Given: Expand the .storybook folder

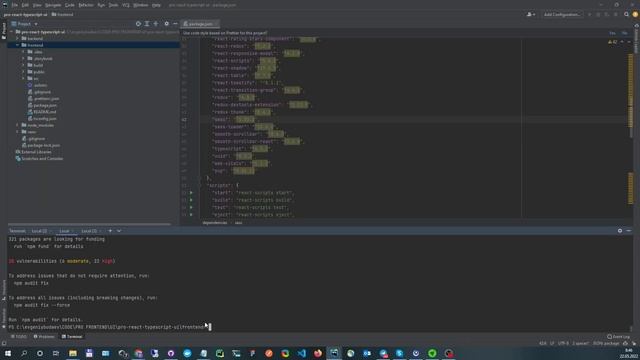Looking at the screenshot, I should tap(23, 58).
